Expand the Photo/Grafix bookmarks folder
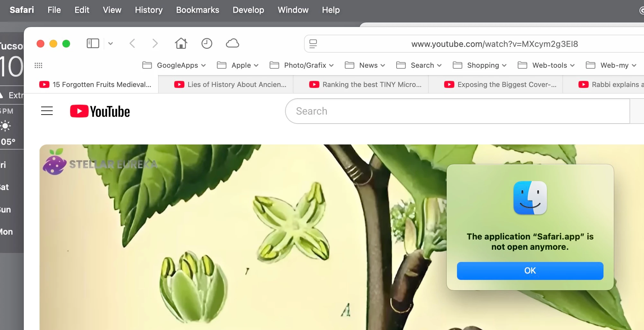Viewport: 644px width, 330px height. pyautogui.click(x=301, y=65)
